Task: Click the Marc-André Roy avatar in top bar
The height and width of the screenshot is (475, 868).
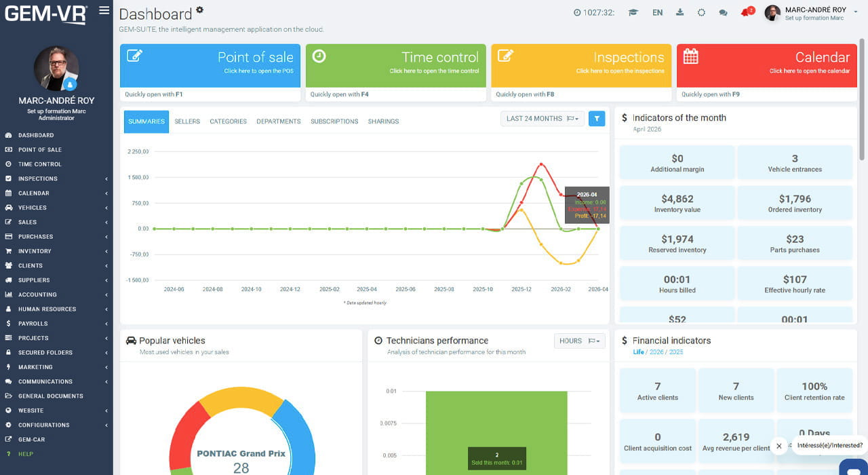Action: (772, 13)
